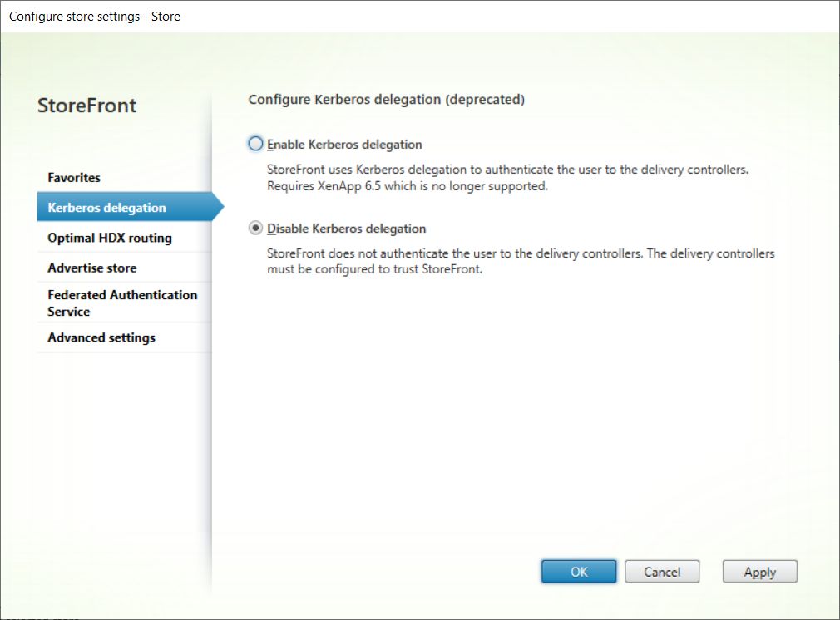Image resolution: width=840 pixels, height=620 pixels.
Task: Go to Advertise store tab
Action: click(124, 268)
